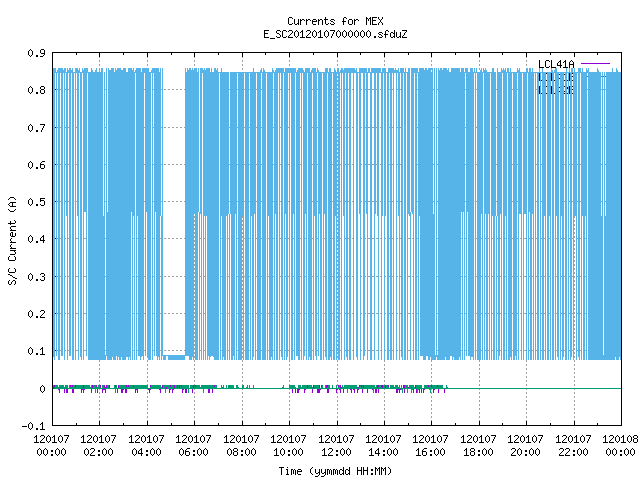640x480 pixels.
Task: Click the 0.7 y-axis tick value
Action: pyautogui.click(x=36, y=128)
